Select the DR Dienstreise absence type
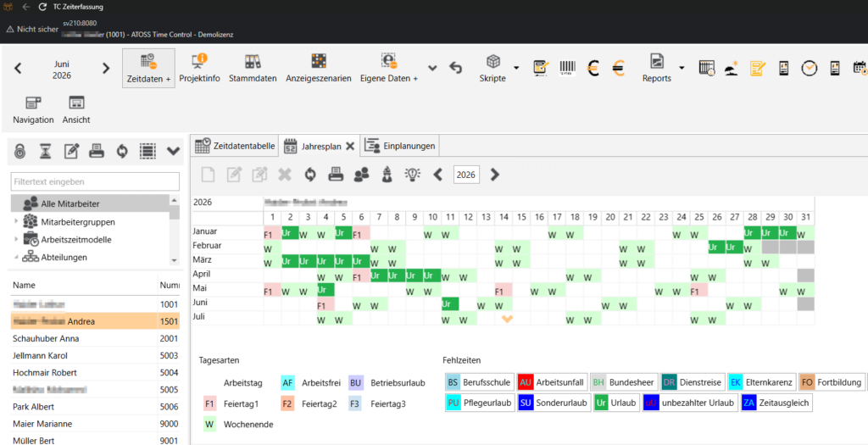This screenshot has height=445, width=868. 693,382
